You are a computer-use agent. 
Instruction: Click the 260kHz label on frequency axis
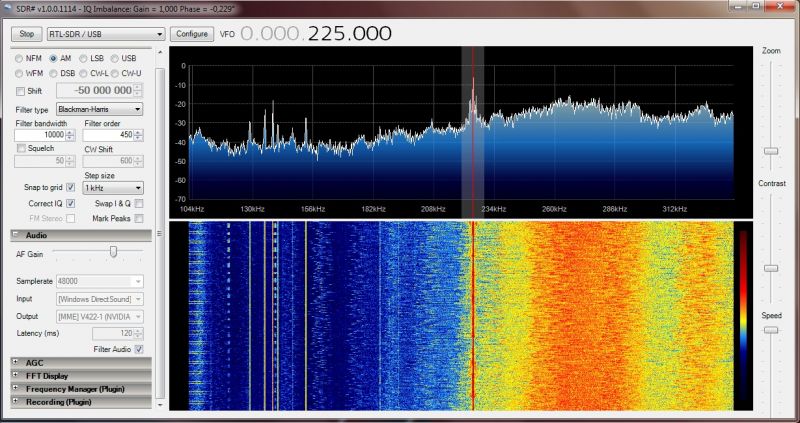tap(554, 209)
